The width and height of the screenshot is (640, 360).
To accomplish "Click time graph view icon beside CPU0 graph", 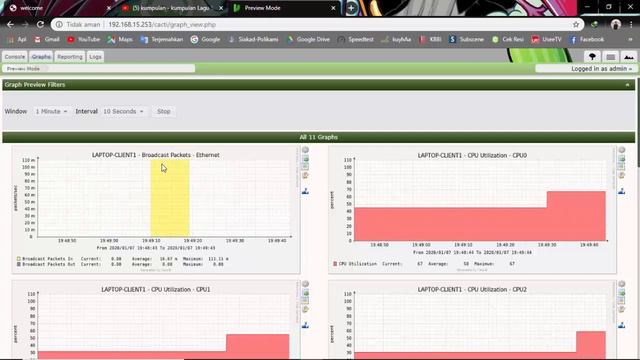I will [622, 167].
